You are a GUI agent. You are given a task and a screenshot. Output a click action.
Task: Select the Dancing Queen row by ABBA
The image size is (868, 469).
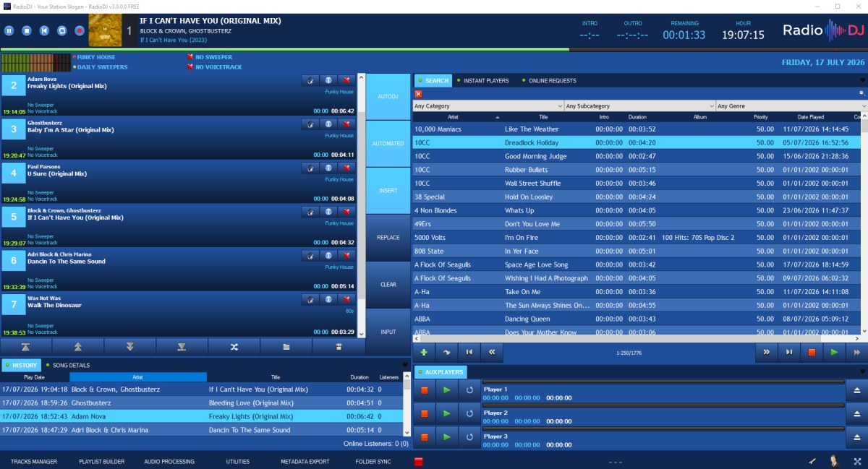coord(637,319)
